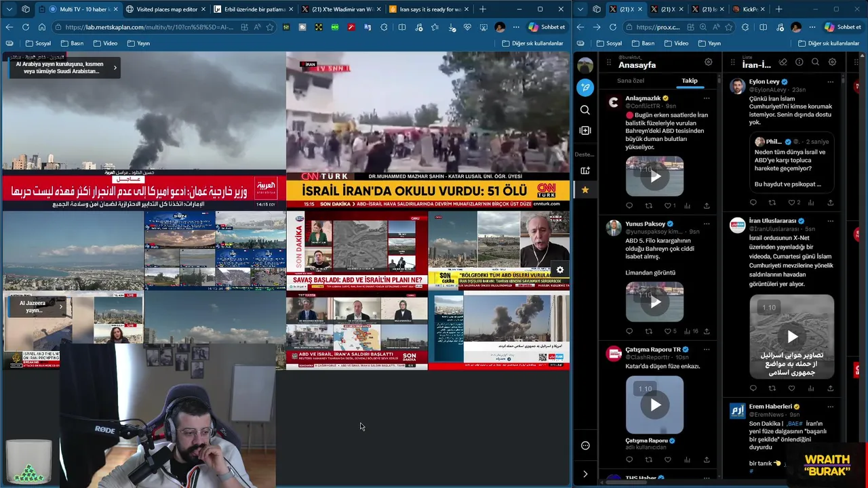Open more options on the Yunus Paksoy post
868x488 pixels.
click(706, 224)
